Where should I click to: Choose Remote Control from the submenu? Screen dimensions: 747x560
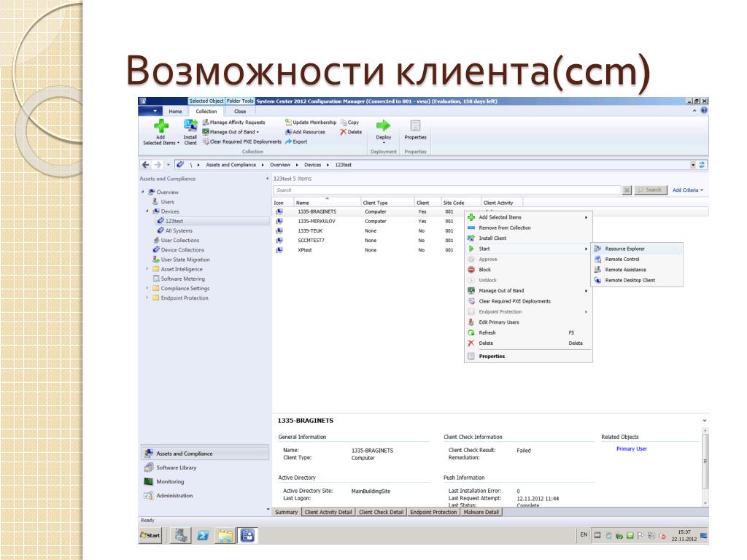pyautogui.click(x=637, y=259)
